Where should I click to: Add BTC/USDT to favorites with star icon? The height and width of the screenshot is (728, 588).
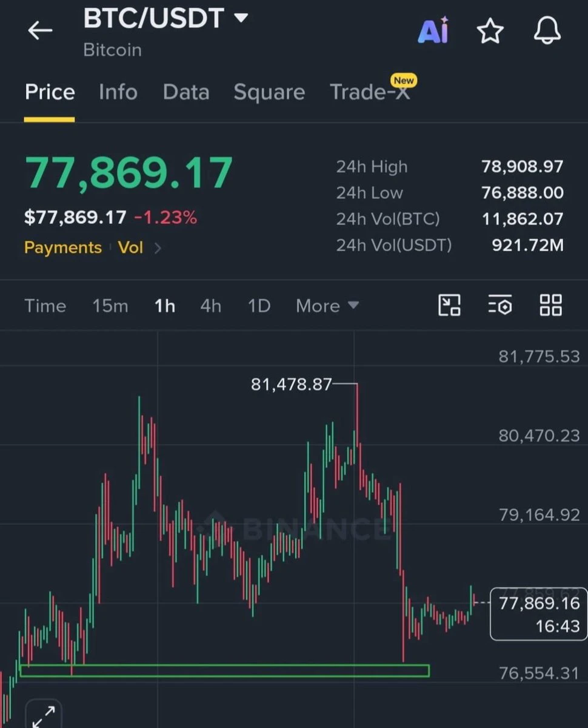tap(490, 30)
